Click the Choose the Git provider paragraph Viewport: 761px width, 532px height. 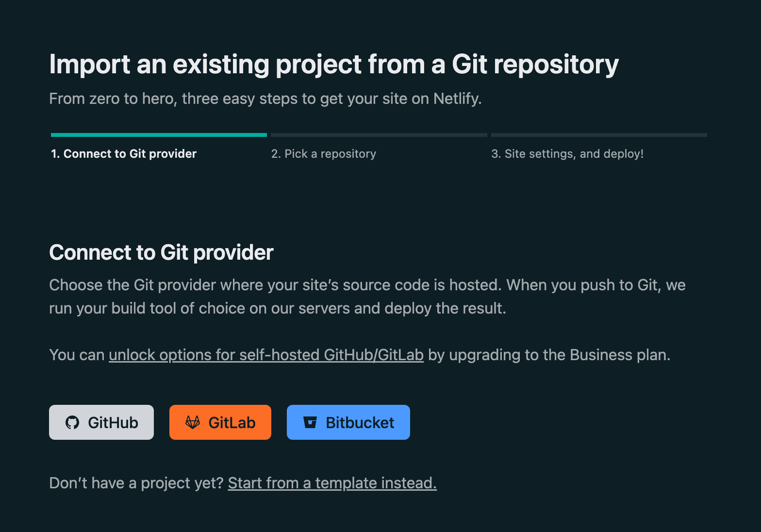tap(367, 297)
